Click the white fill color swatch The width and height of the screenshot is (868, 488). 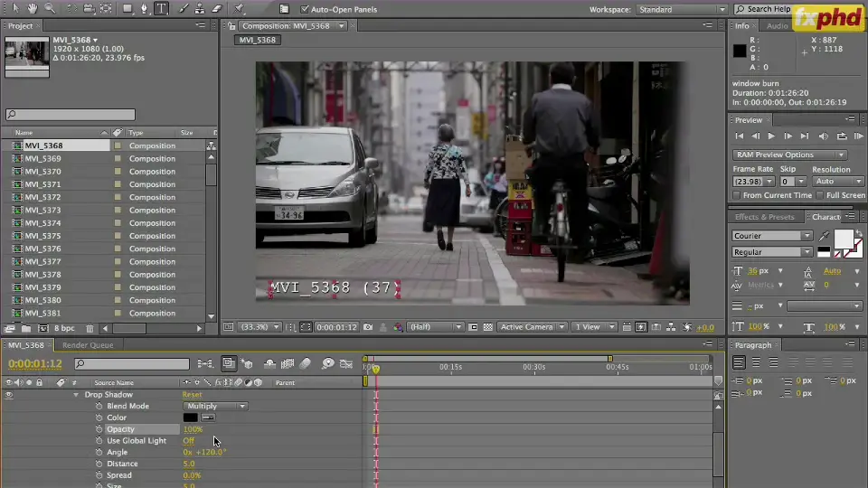tap(843, 239)
